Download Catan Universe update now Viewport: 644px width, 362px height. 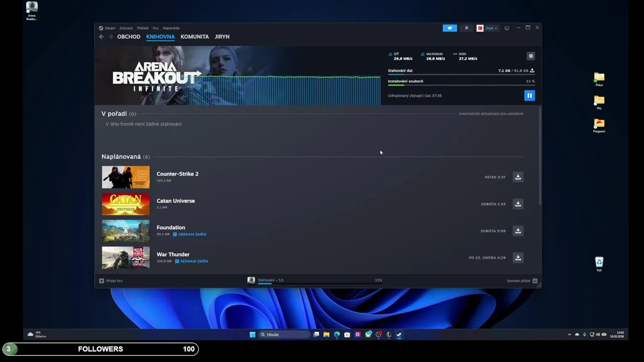pos(518,204)
